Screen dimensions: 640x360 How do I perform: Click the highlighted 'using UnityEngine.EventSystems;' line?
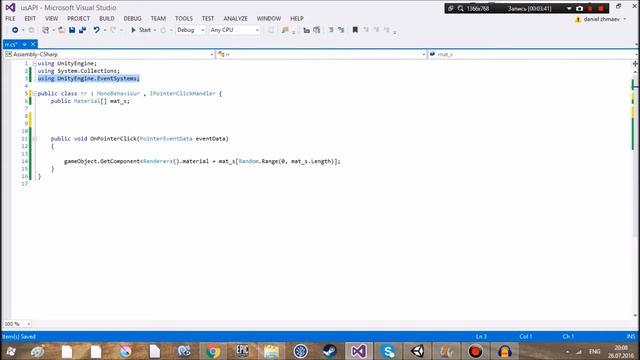(89, 78)
